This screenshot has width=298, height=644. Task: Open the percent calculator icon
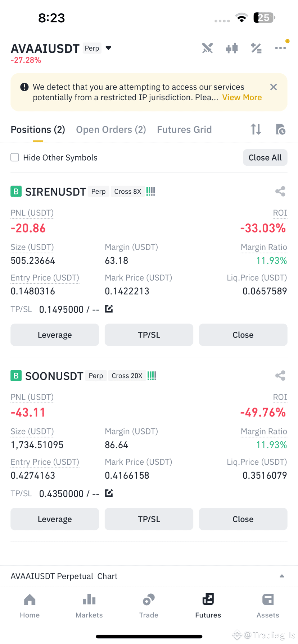click(x=256, y=48)
